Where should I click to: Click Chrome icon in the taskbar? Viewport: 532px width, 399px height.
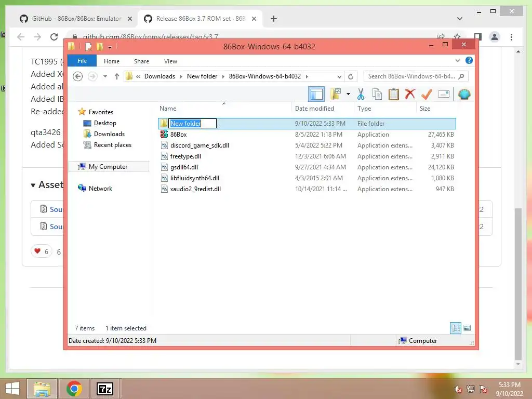click(74, 389)
